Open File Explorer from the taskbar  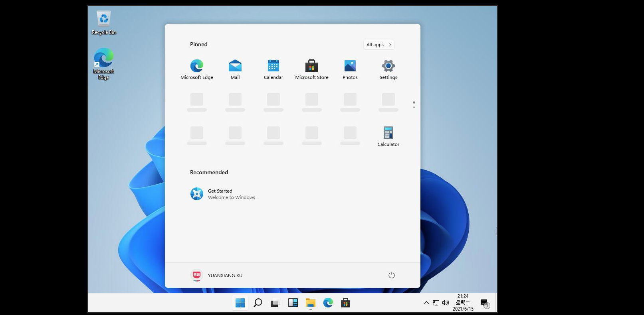(x=311, y=303)
